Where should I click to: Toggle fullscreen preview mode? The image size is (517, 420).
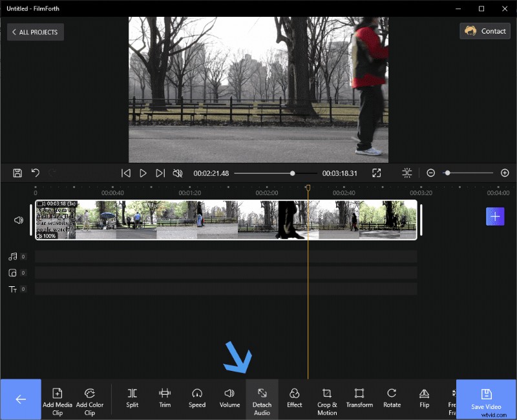[377, 173]
